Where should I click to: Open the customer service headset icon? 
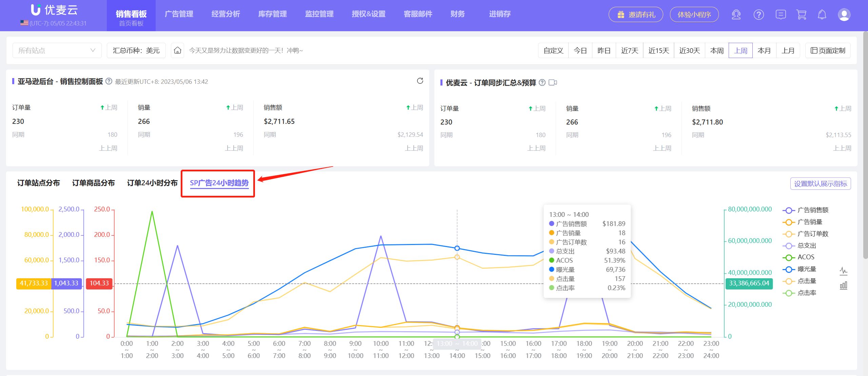coord(736,15)
